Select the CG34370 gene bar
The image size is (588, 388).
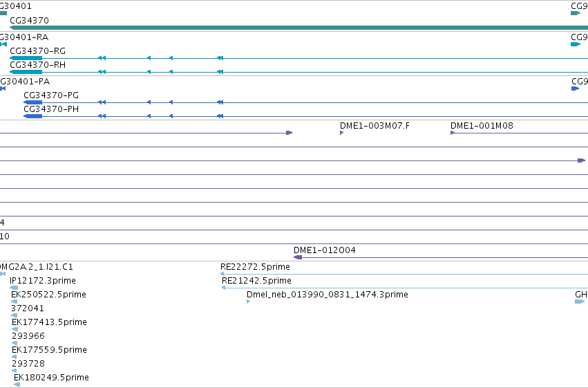[x=299, y=28]
